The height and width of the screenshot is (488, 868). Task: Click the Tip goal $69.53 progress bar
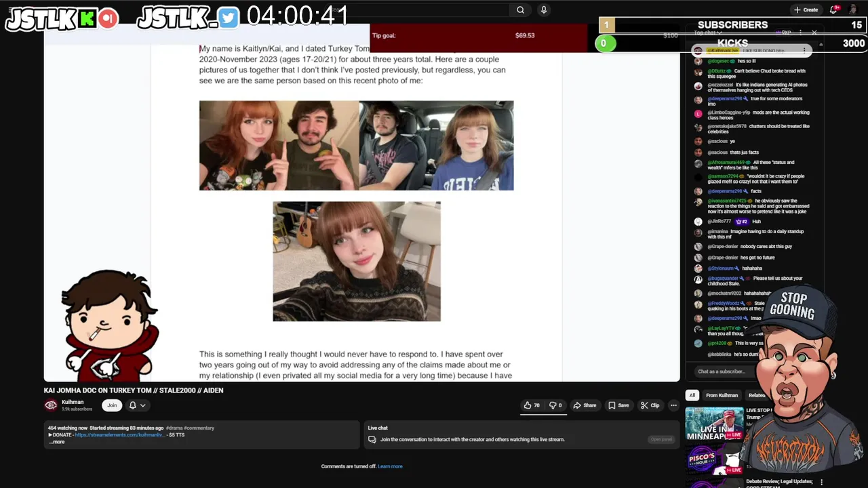point(479,37)
